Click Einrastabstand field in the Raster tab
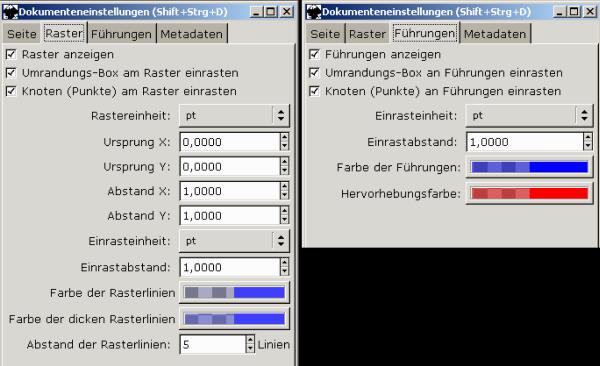Viewport: 600px width, 366px height. coord(230,267)
